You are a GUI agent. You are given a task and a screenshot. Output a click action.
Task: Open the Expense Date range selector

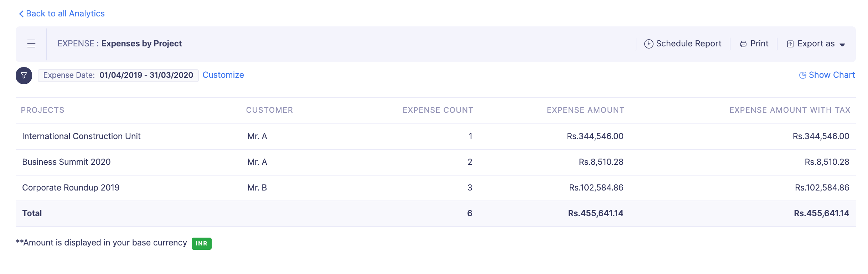point(118,75)
